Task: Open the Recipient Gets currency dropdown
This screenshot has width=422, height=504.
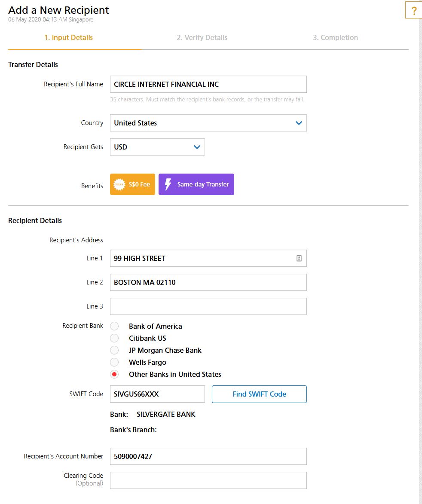Action: pos(157,147)
